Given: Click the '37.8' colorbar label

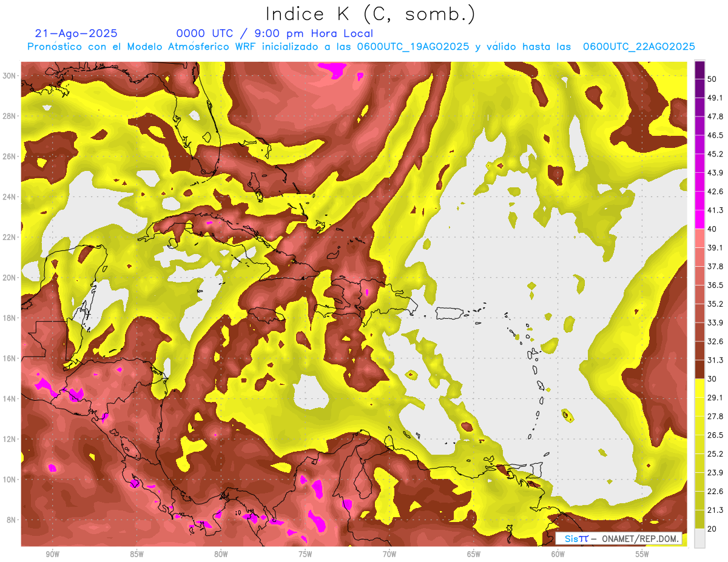Looking at the screenshot, I should pyautogui.click(x=716, y=266).
